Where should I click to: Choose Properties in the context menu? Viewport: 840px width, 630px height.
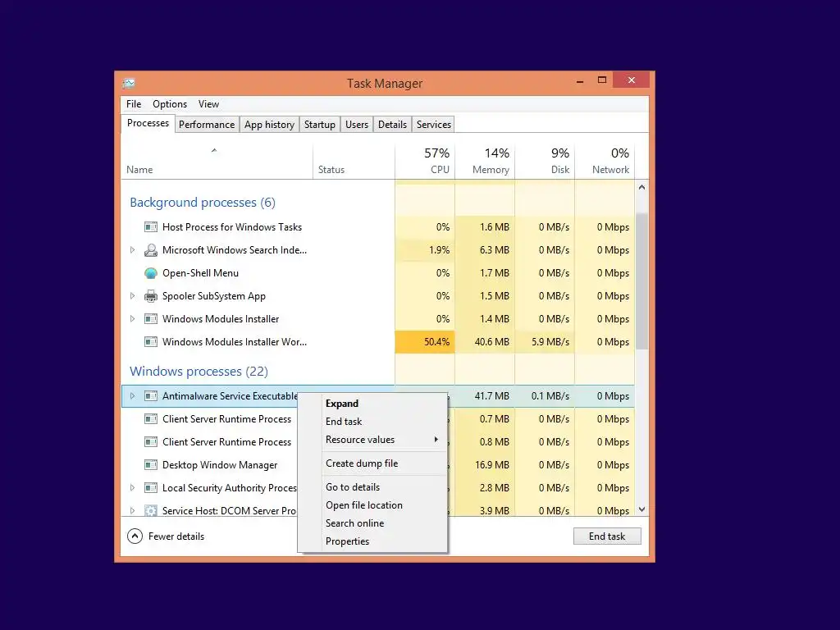pos(372,541)
